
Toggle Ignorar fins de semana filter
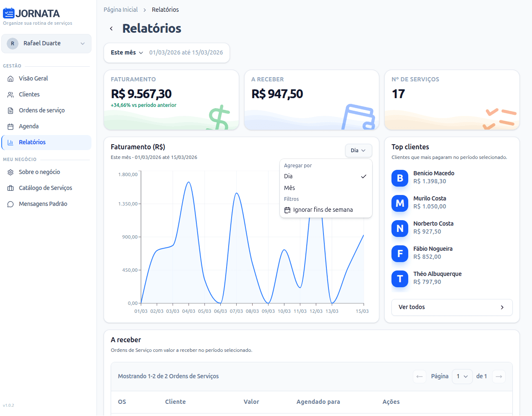point(323,210)
